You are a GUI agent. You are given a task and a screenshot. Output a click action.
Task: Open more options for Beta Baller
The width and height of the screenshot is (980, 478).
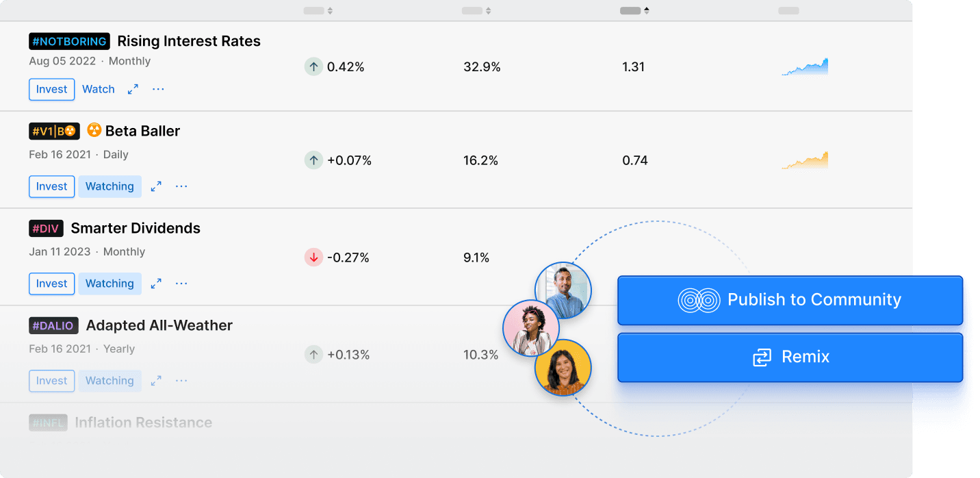181,186
